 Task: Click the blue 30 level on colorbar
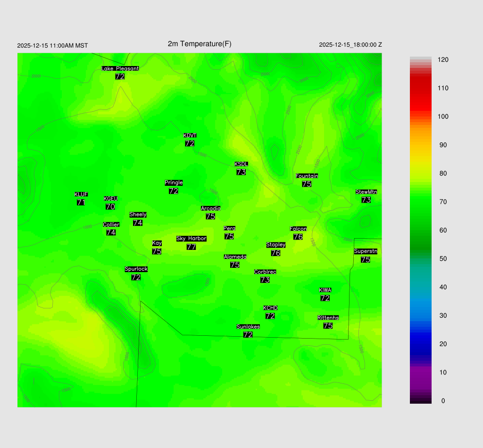coord(421,315)
